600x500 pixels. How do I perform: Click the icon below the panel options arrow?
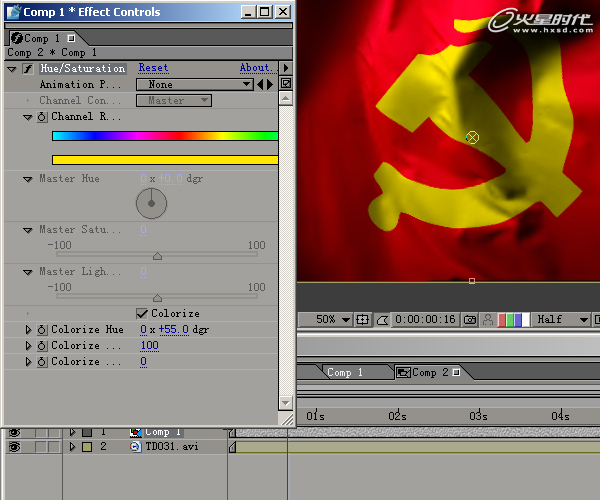coord(286,83)
